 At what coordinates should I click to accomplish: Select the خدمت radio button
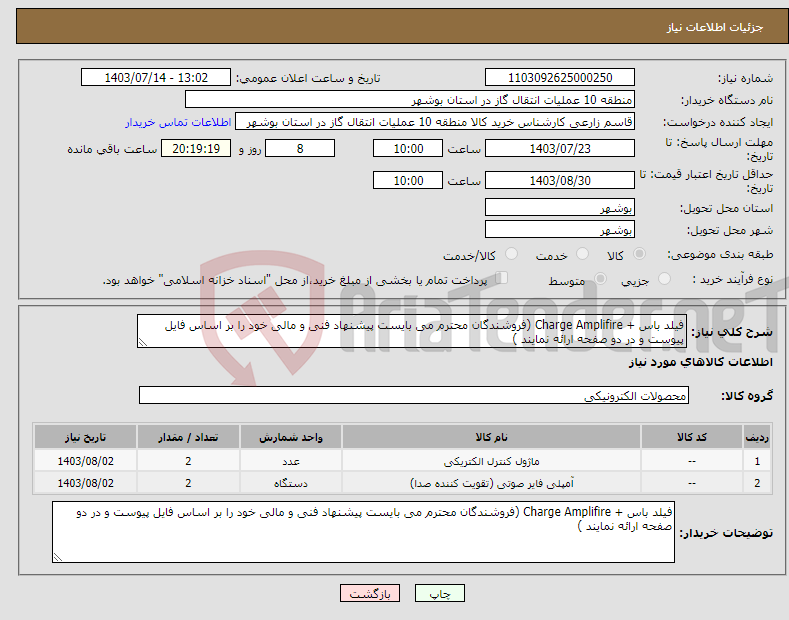pos(582,254)
